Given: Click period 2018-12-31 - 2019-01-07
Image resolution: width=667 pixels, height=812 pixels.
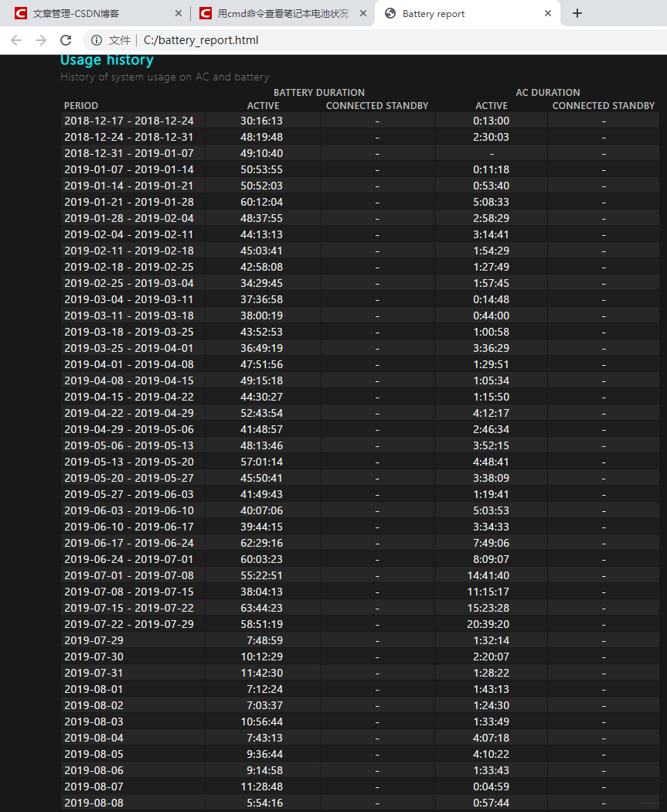Looking at the screenshot, I should pos(129,153).
